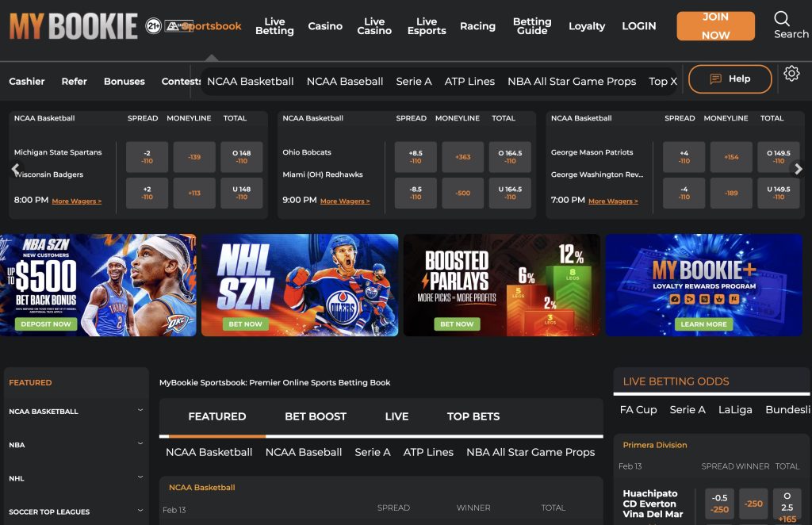Pick Over 148 in the Spartans game
This screenshot has width=812, height=525.
tap(242, 156)
